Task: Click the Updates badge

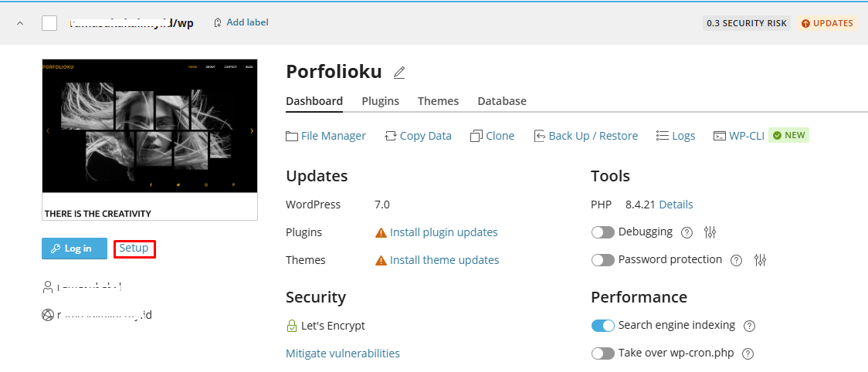Action: (x=827, y=23)
